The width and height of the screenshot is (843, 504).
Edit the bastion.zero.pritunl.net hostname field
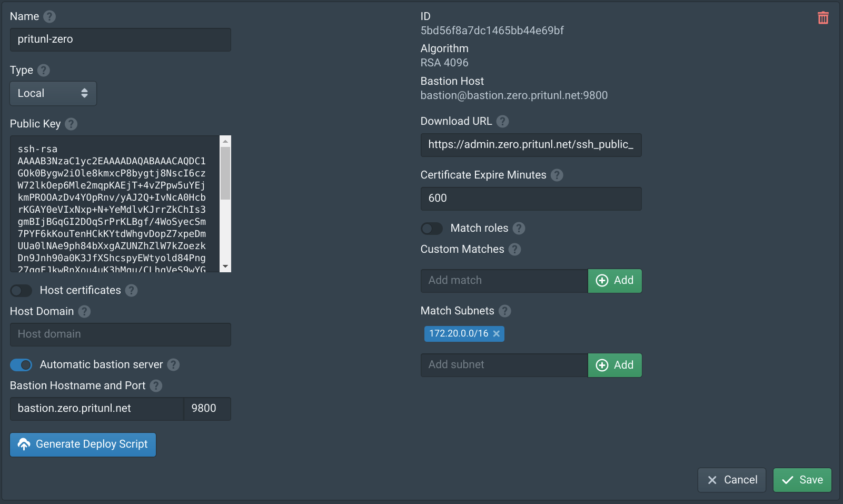coord(97,409)
